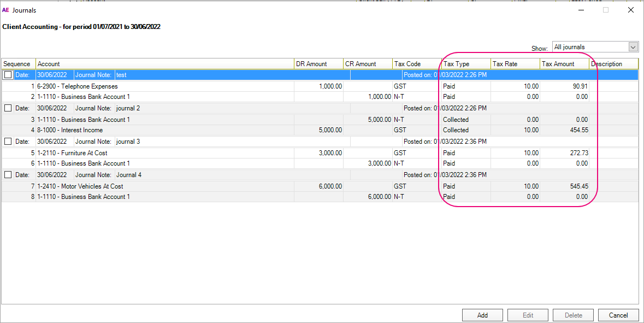The width and height of the screenshot is (644, 323).
Task: Enable the 'Journal 4' checkbox
Action: click(x=8, y=175)
